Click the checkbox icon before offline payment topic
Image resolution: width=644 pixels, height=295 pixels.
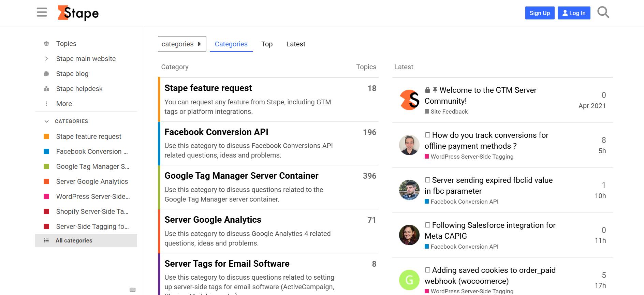pyautogui.click(x=427, y=135)
